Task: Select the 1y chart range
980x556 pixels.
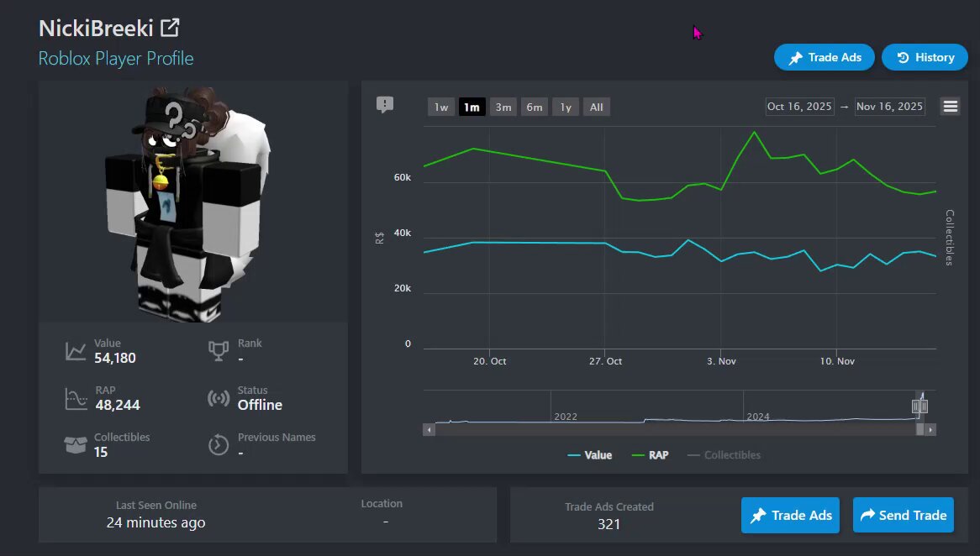Action: 566,107
